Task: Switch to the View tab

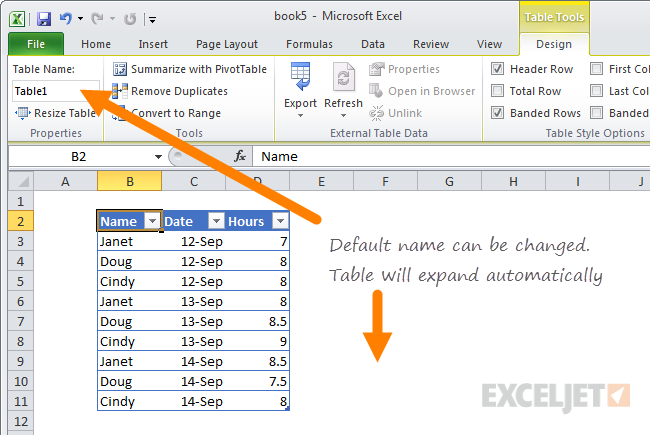Action: click(x=489, y=44)
